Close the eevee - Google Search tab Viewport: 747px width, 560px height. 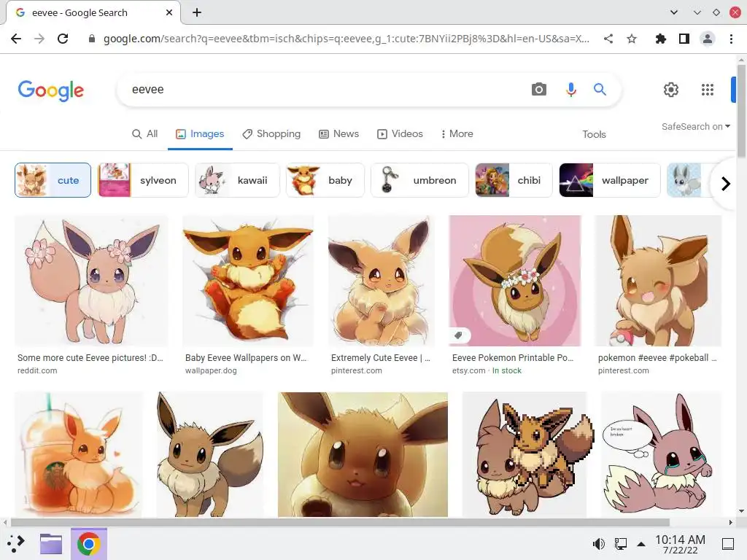tap(169, 12)
